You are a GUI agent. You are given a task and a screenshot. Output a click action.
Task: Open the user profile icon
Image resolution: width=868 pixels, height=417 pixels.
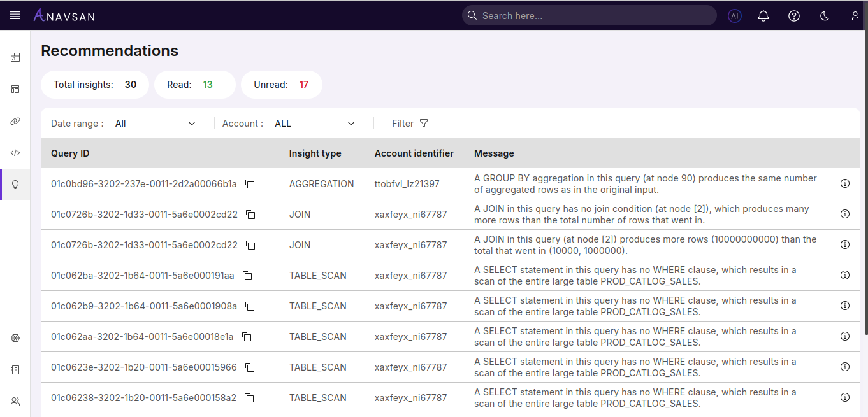855,16
